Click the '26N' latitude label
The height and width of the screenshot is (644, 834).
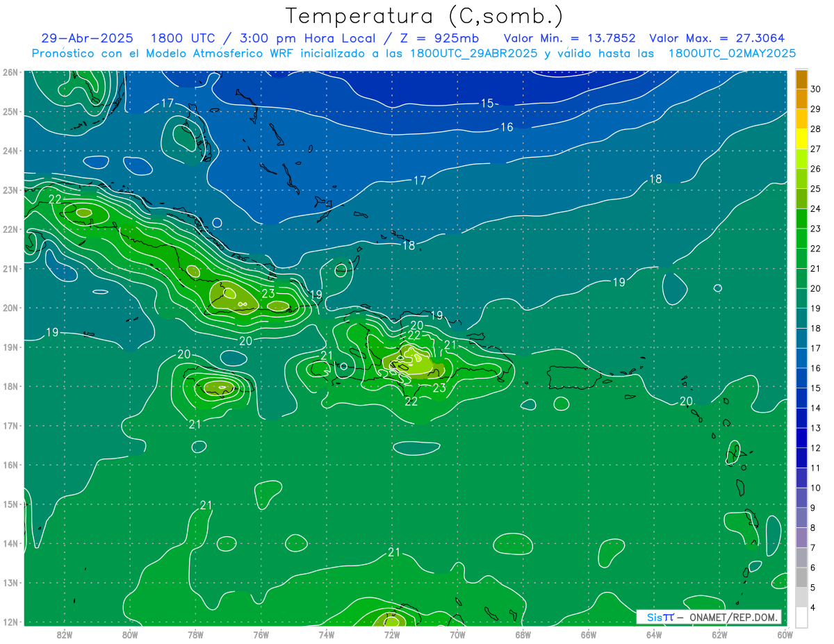10,72
